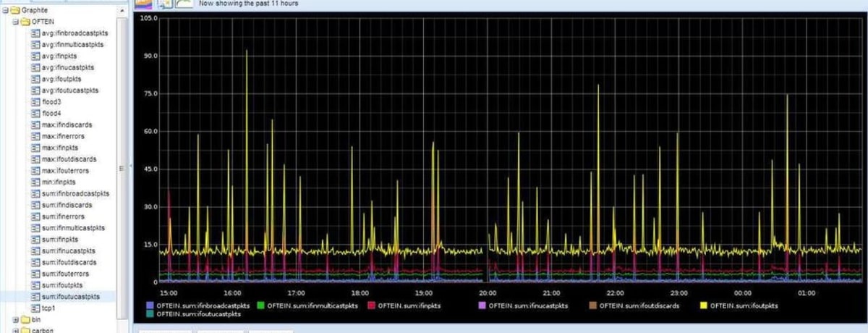Click the recent time range curve icon
Viewport: 868px width, 333px height.
(x=185, y=4)
